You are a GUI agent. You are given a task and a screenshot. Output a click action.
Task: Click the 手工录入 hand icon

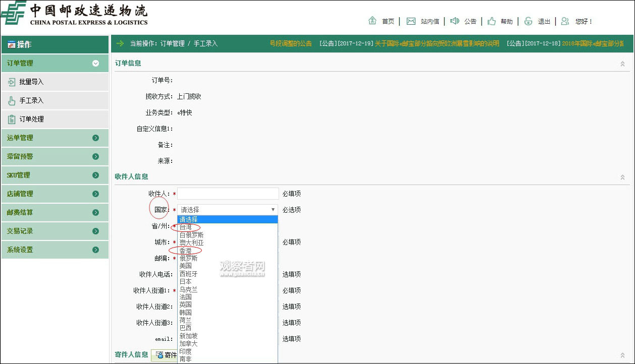point(12,100)
